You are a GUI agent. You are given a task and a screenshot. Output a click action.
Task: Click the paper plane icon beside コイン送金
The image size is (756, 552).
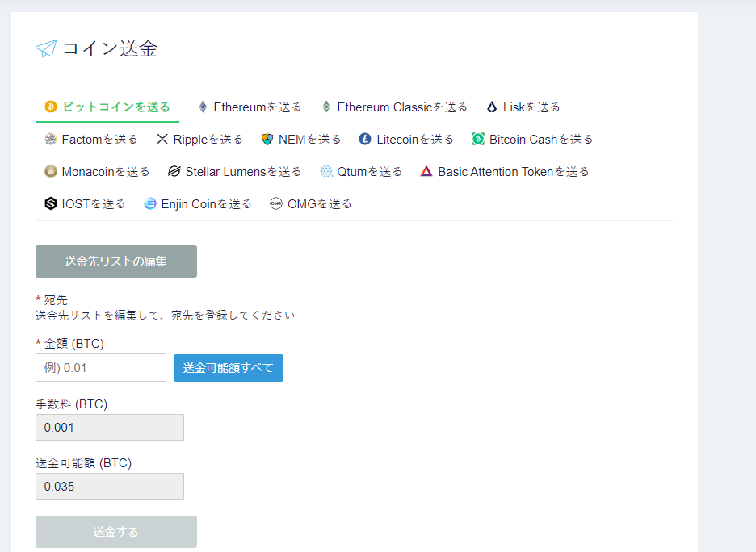pyautogui.click(x=46, y=48)
